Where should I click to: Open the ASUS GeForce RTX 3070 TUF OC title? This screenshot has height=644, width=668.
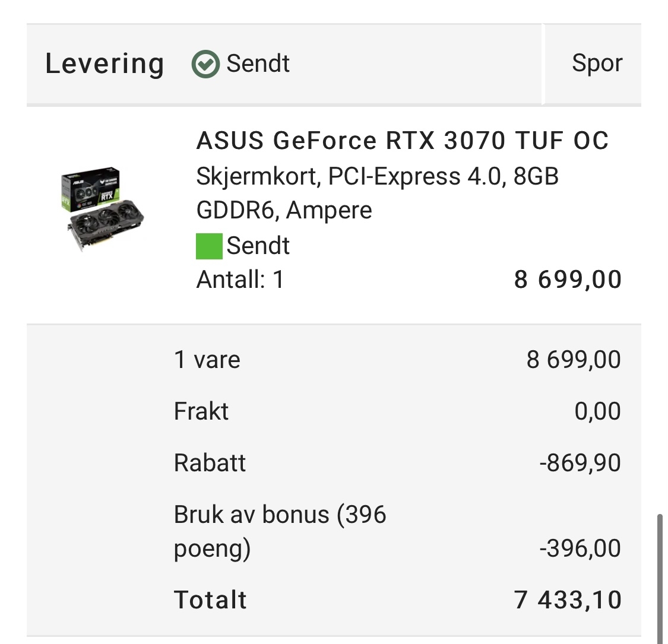[x=402, y=141]
